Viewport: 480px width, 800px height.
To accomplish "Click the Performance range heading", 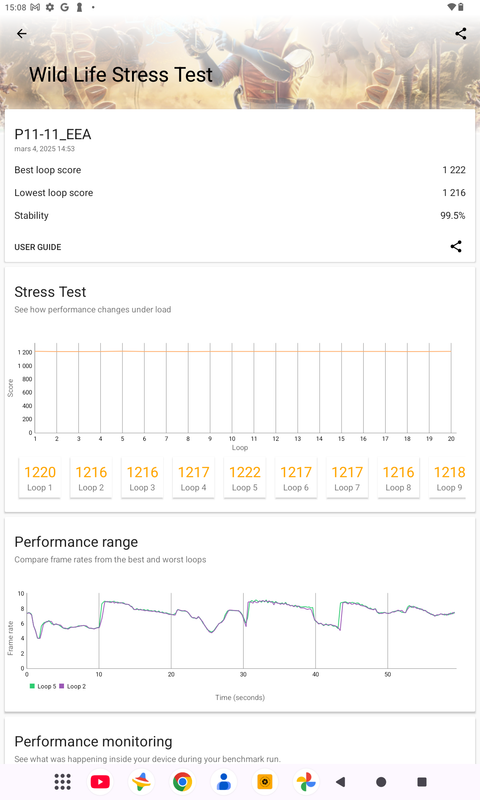I will tap(76, 542).
